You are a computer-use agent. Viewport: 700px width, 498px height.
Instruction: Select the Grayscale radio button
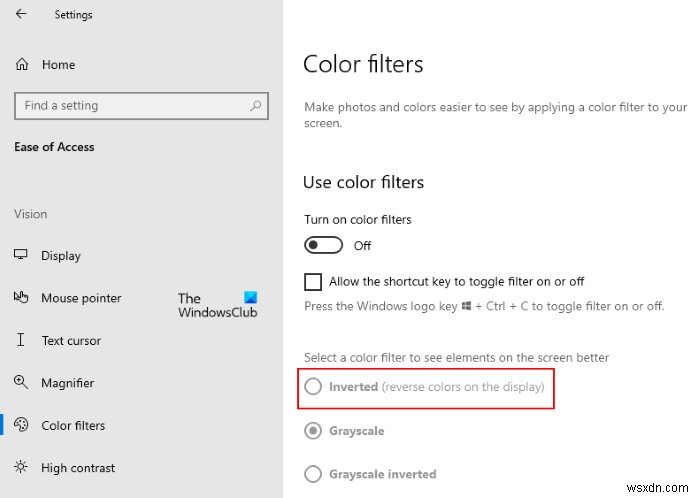[313, 431]
